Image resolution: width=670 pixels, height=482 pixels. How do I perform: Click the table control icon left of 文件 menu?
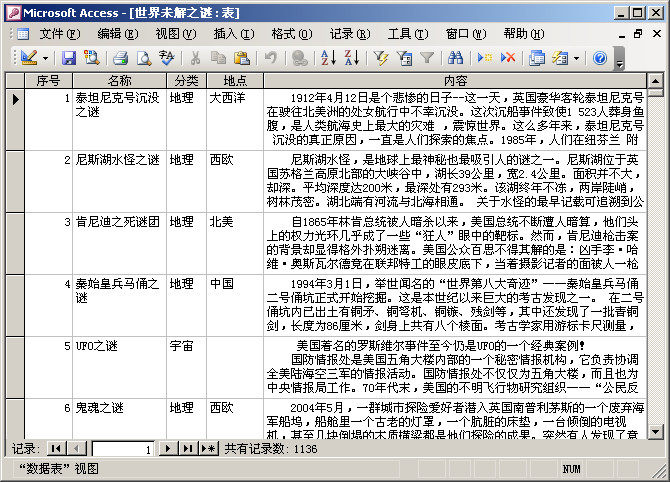pyautogui.click(x=23, y=34)
